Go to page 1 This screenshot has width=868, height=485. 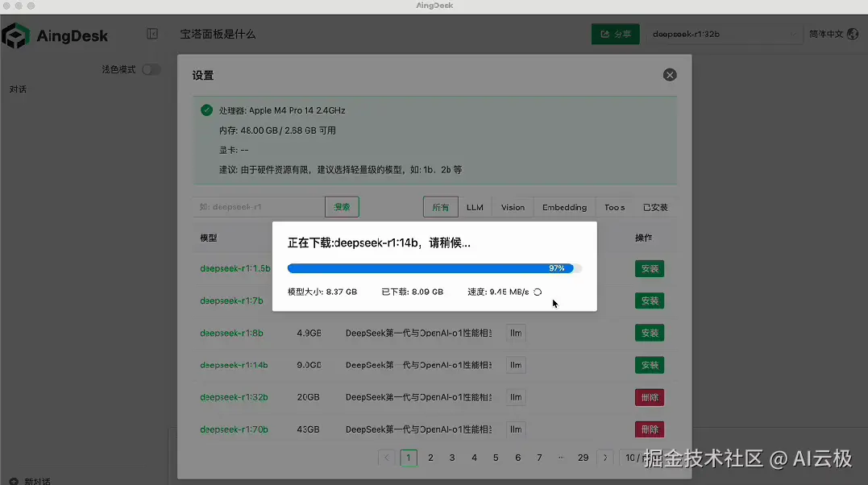[x=409, y=458]
